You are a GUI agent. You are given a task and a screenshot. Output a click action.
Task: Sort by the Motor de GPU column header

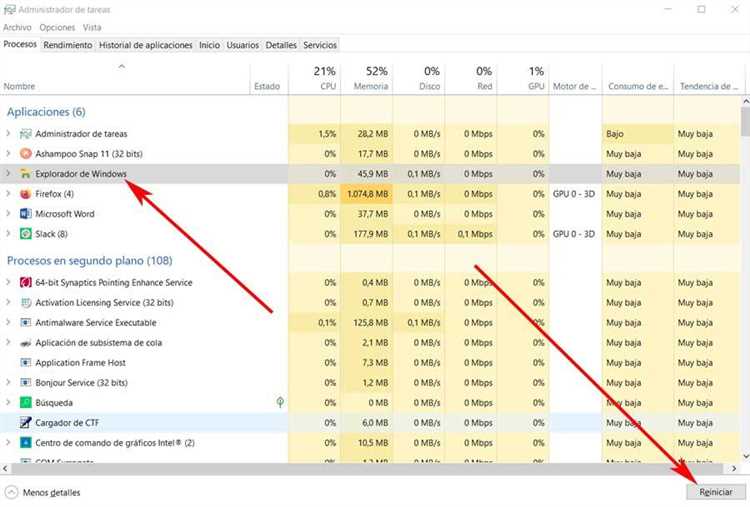click(x=575, y=78)
